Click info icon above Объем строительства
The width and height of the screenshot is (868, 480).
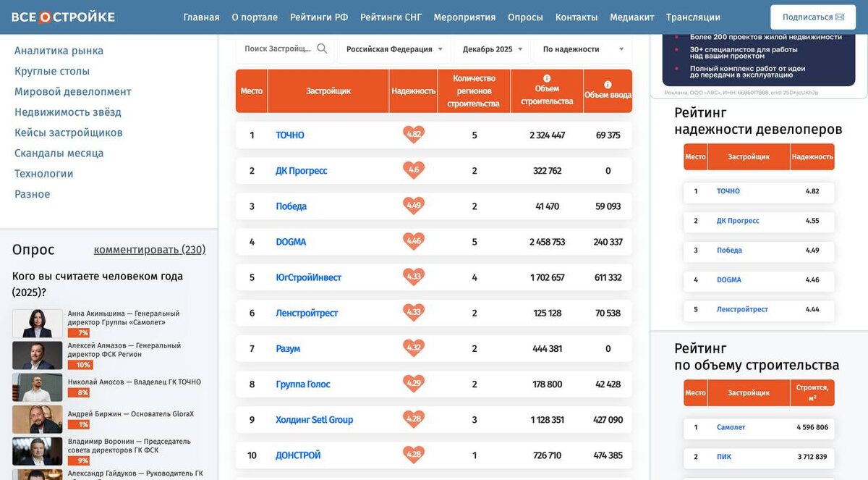tap(547, 78)
